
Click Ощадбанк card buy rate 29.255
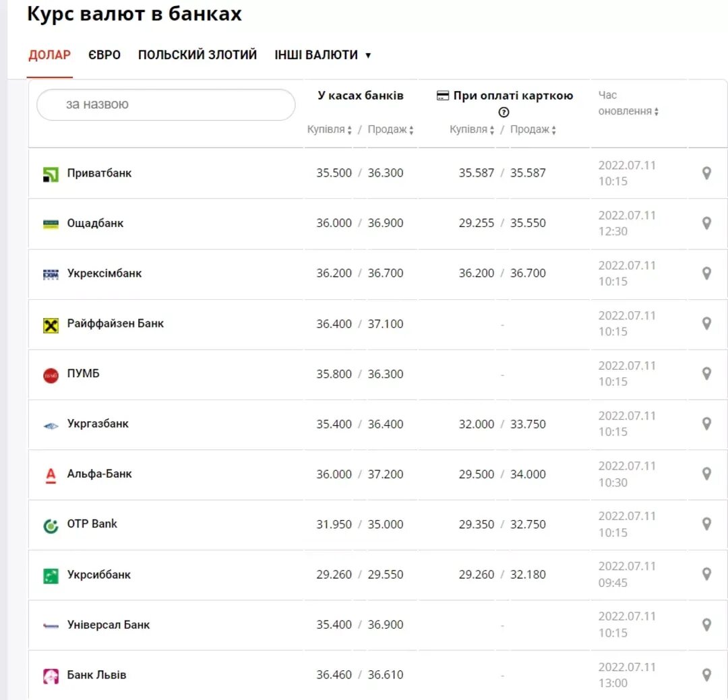(x=477, y=223)
